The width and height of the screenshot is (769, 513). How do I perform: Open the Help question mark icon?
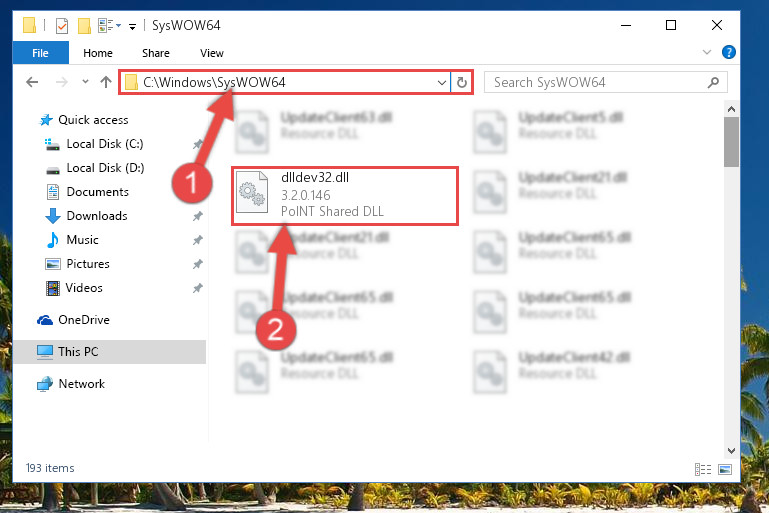coord(728,52)
